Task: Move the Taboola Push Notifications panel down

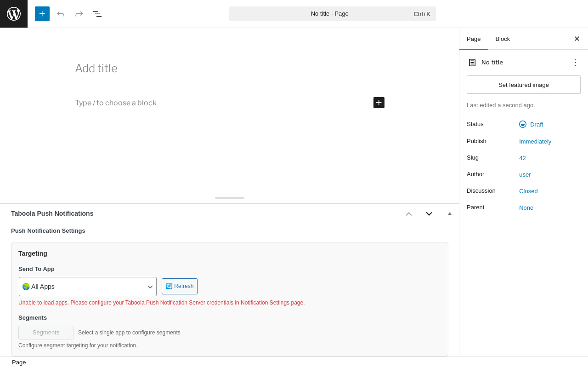Action: pos(429,213)
